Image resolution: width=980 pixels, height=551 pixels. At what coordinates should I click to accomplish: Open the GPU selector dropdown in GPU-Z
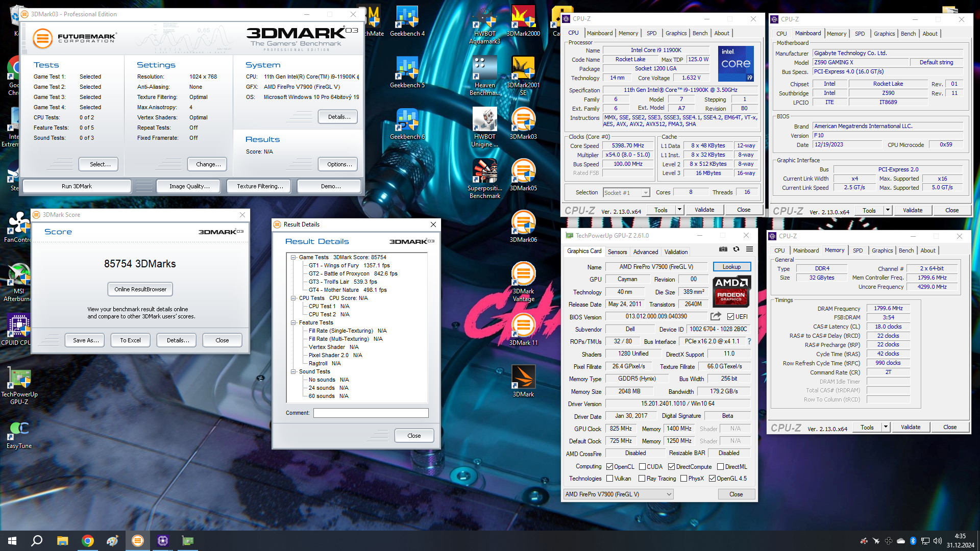[619, 494]
